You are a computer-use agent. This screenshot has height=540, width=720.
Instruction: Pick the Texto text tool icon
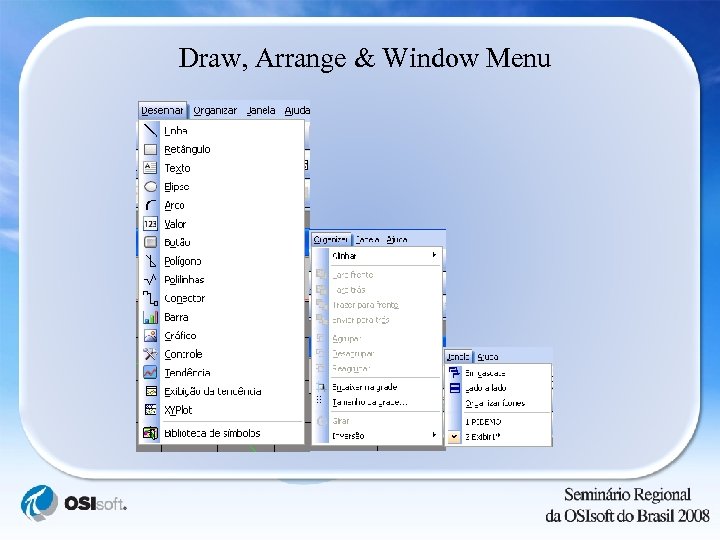click(x=150, y=168)
